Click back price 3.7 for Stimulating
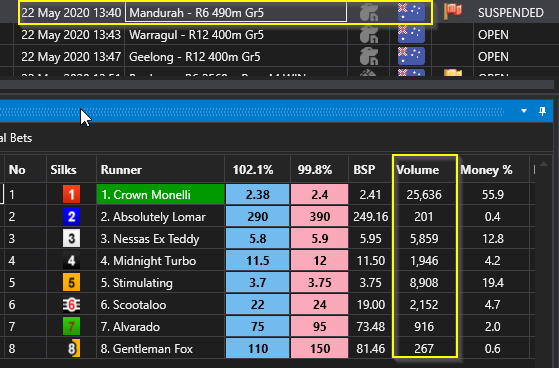The height and width of the screenshot is (368, 559). point(257,283)
